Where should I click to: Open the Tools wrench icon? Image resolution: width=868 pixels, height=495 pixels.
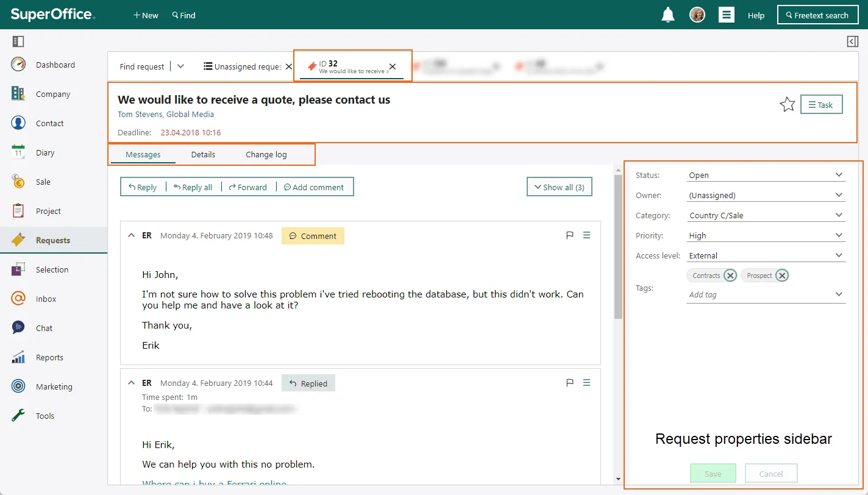pyautogui.click(x=18, y=416)
